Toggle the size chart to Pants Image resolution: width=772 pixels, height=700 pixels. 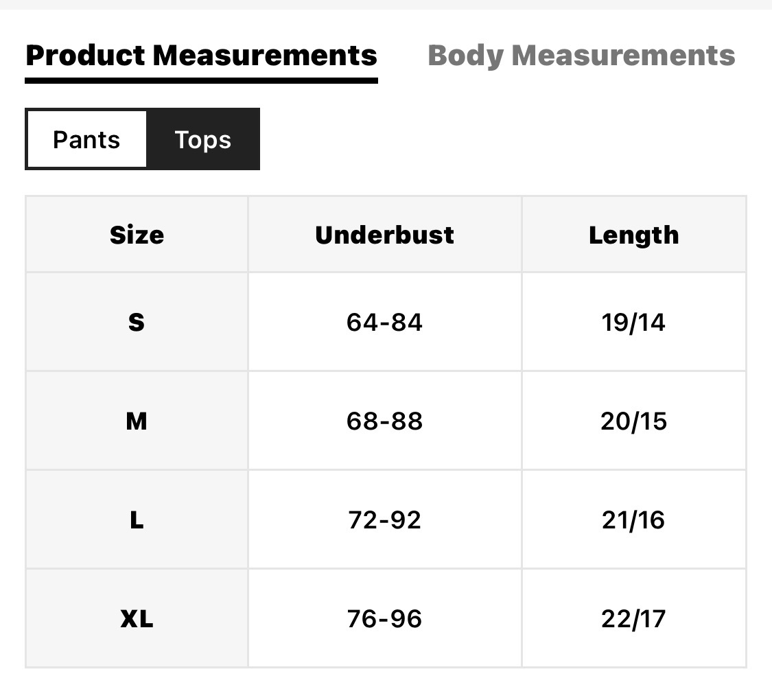click(x=86, y=140)
